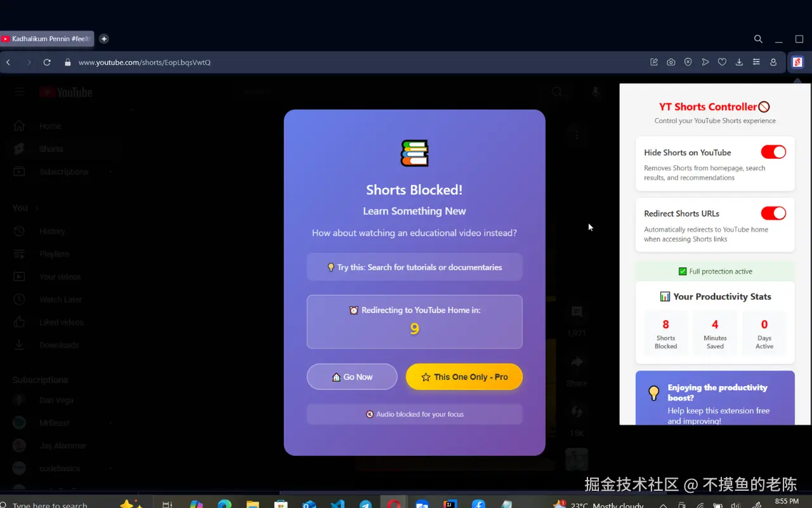Click the 8 Shorts Blocked stat
Viewport: 812px width, 508px height.
pos(665,333)
